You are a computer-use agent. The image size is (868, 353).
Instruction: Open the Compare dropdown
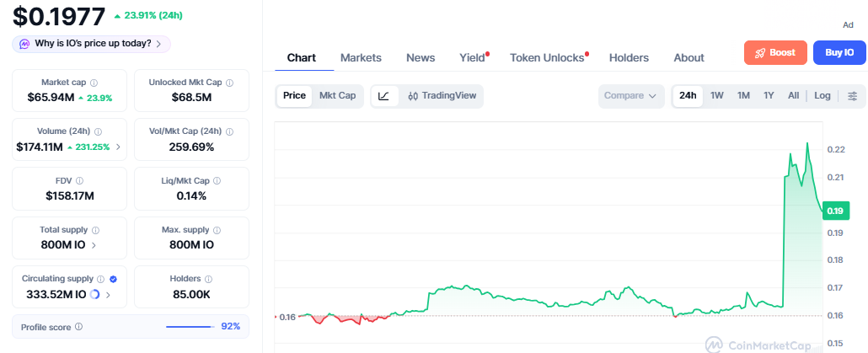[x=630, y=96]
